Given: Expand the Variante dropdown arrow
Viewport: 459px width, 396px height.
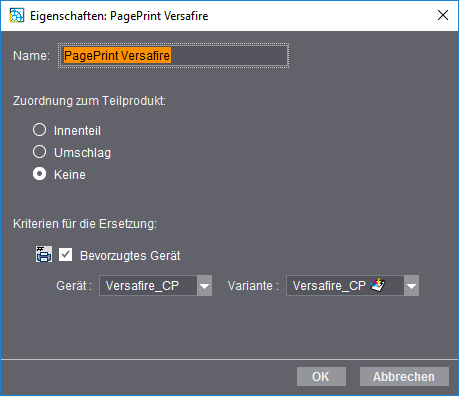Looking at the screenshot, I should (411, 286).
